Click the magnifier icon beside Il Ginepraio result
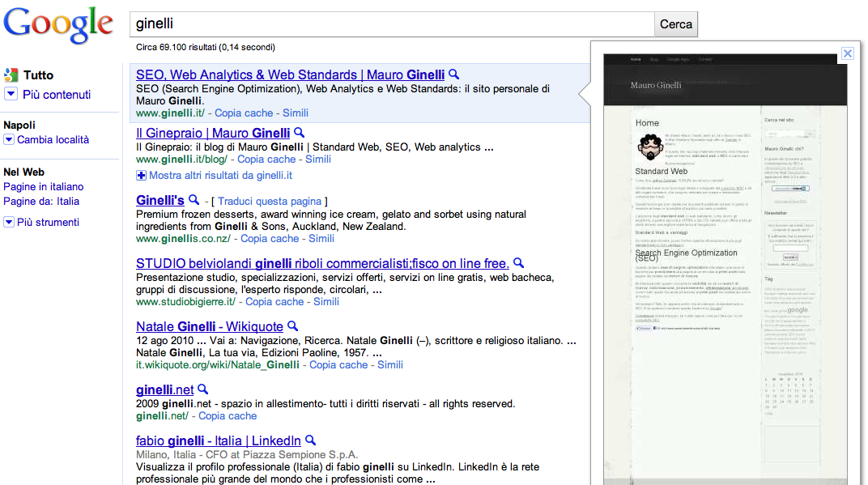 (x=300, y=132)
